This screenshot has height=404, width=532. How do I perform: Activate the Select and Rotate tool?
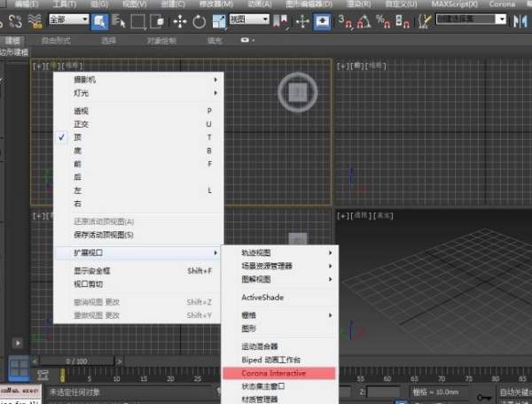click(199, 21)
